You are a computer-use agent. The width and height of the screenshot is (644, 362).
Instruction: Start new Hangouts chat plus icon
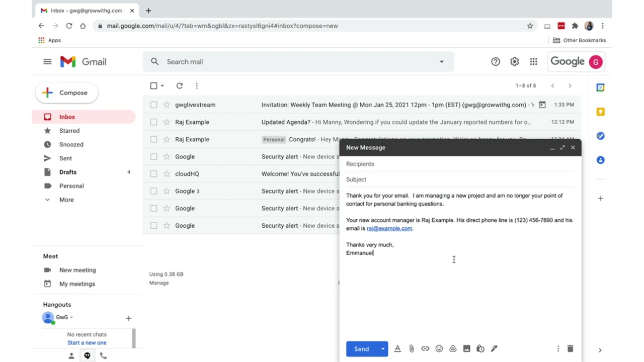click(128, 318)
